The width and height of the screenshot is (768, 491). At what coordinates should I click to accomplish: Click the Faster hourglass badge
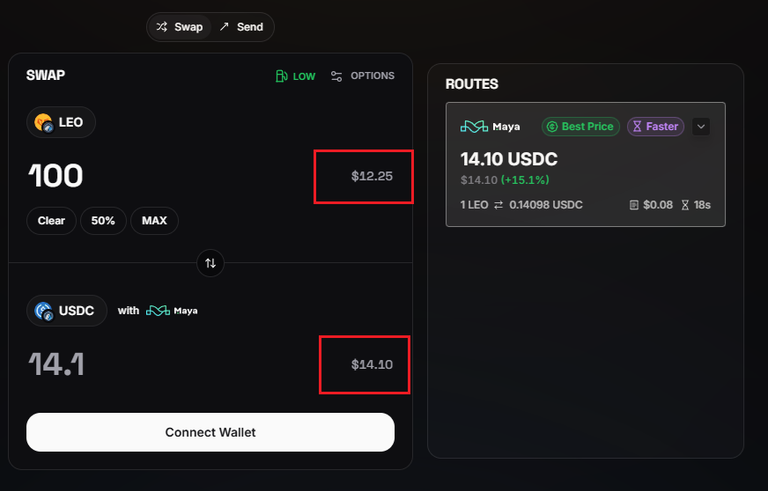[655, 126]
